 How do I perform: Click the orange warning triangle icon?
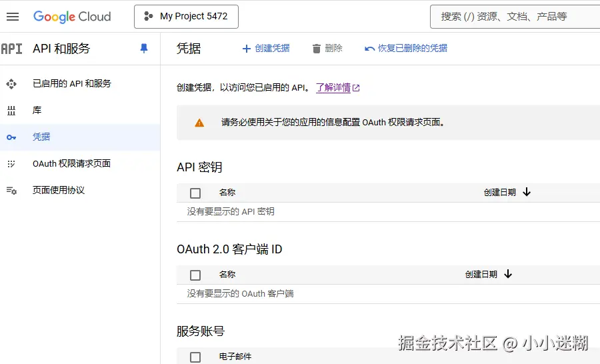[199, 123]
